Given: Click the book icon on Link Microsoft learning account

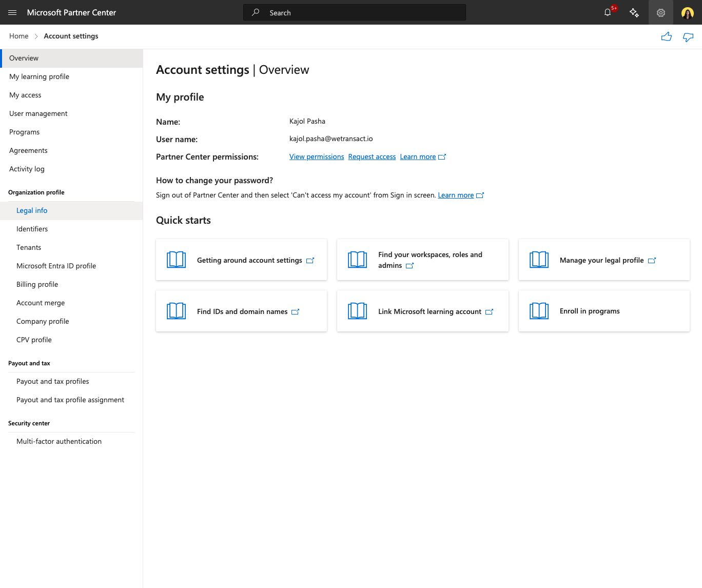Looking at the screenshot, I should [358, 311].
